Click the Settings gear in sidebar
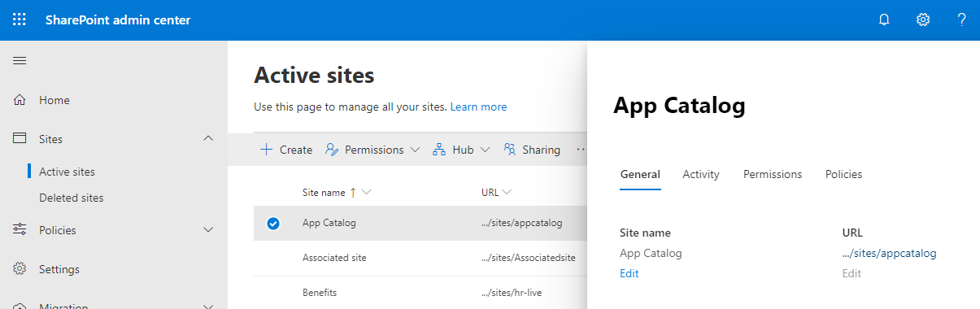The image size is (980, 309). tap(20, 269)
